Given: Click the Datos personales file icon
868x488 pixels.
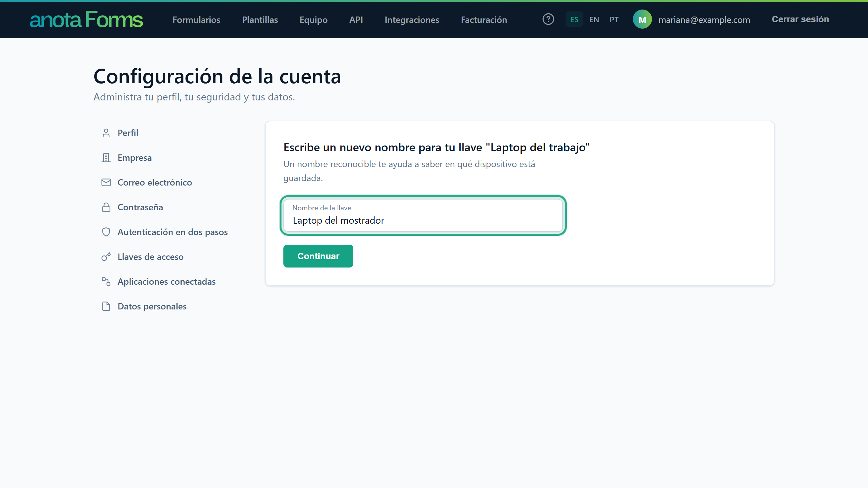Looking at the screenshot, I should 106,306.
